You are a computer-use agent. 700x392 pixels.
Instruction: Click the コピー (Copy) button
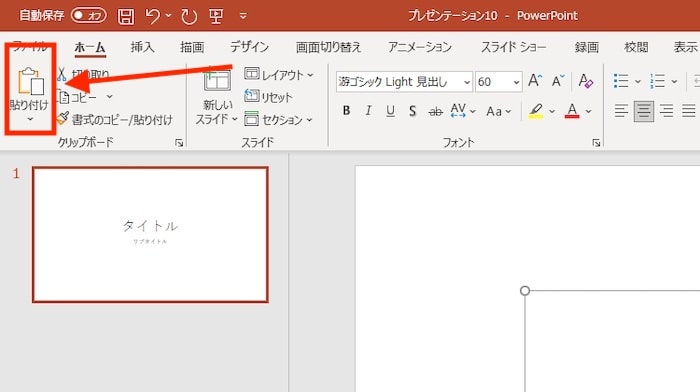78,97
